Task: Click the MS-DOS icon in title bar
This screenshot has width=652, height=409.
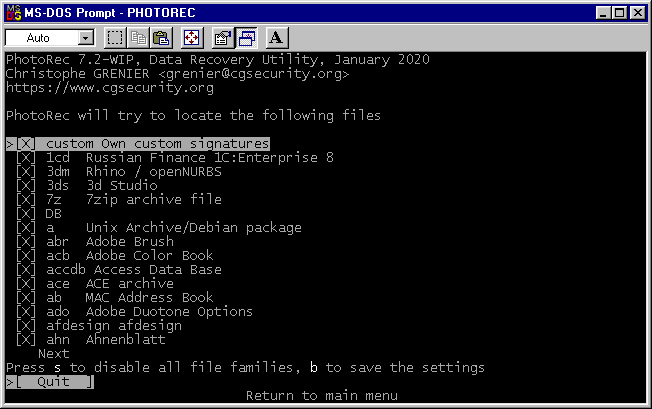Action: (13, 12)
